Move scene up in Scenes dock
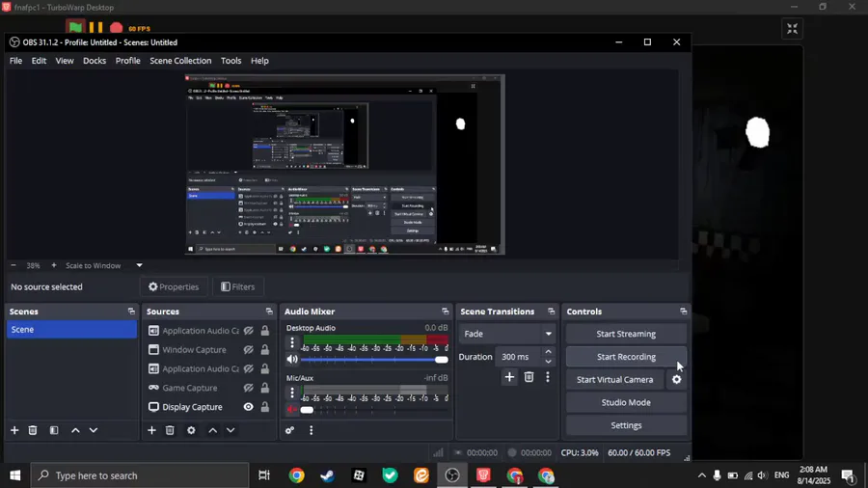 point(76,430)
